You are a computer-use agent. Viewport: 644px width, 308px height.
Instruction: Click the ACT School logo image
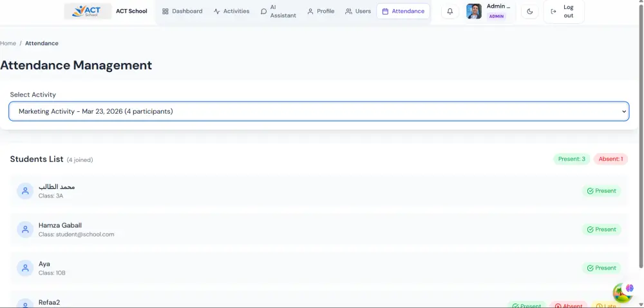pyautogui.click(x=88, y=11)
